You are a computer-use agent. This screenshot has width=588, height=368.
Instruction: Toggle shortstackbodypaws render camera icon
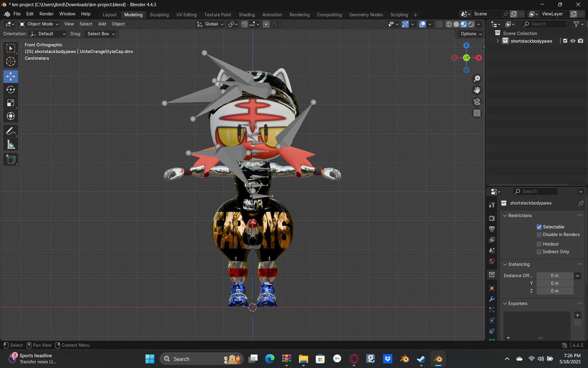(x=581, y=41)
